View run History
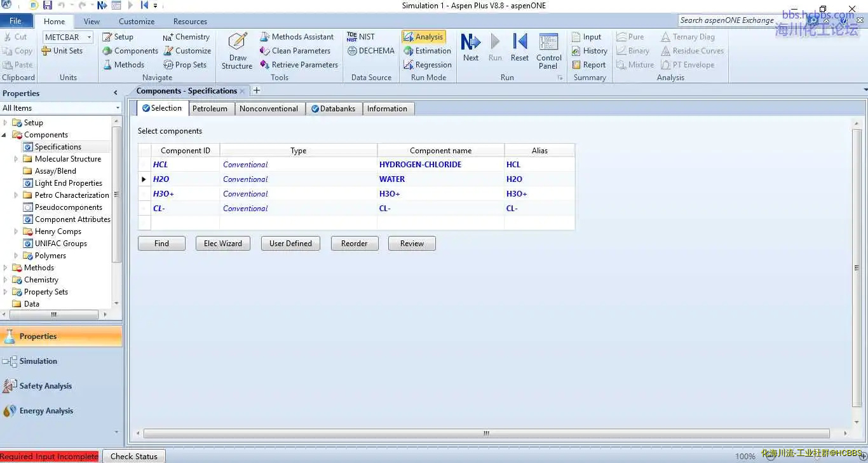The width and height of the screenshot is (868, 463). (589, 51)
